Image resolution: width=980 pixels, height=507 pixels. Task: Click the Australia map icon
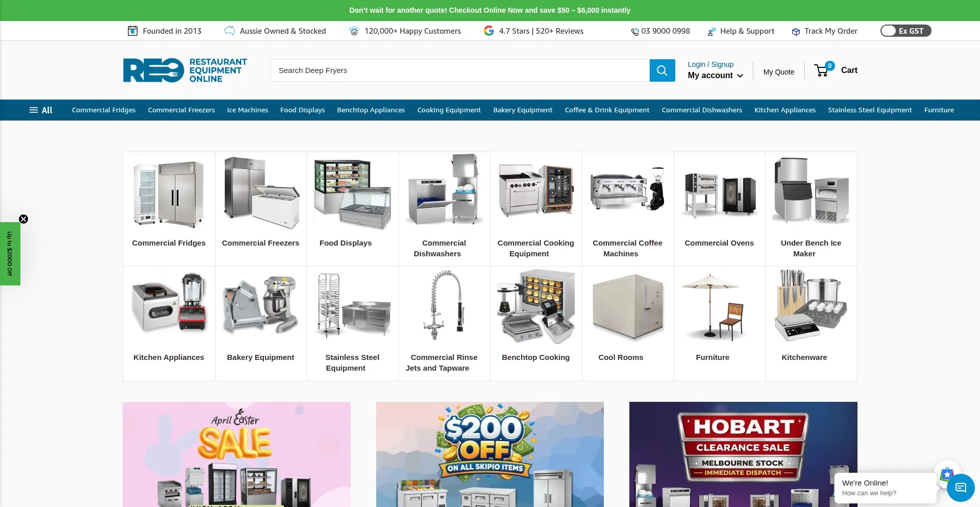tap(230, 31)
